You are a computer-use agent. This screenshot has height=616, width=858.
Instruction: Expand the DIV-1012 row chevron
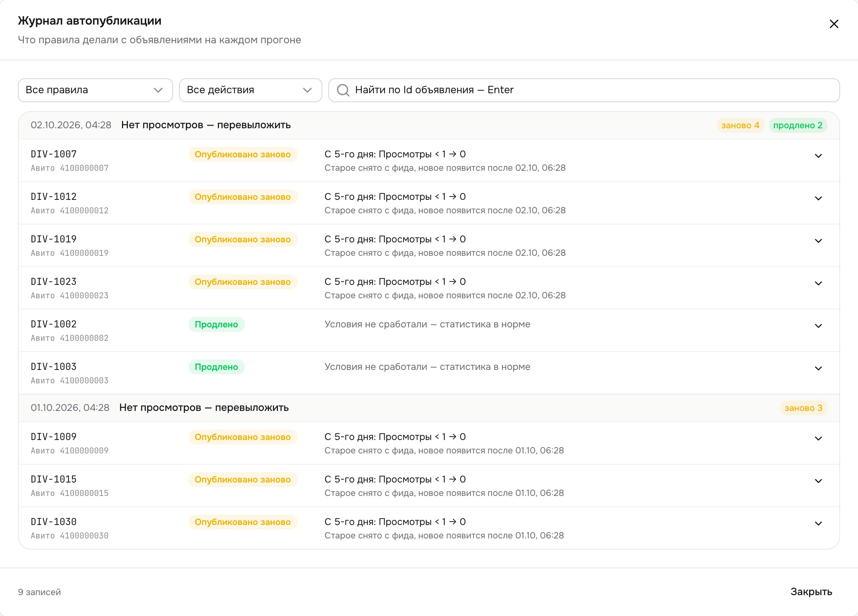click(x=818, y=198)
